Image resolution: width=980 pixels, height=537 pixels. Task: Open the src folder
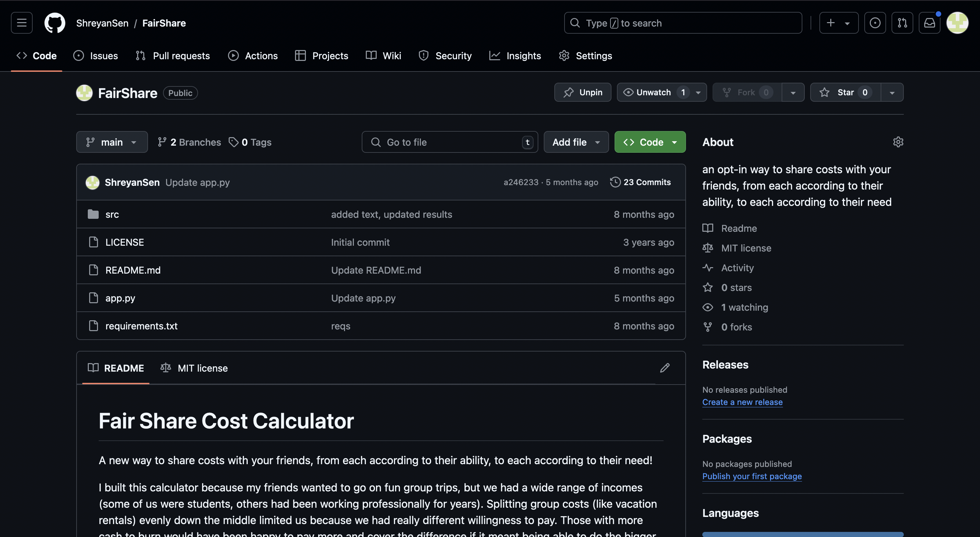click(x=112, y=215)
